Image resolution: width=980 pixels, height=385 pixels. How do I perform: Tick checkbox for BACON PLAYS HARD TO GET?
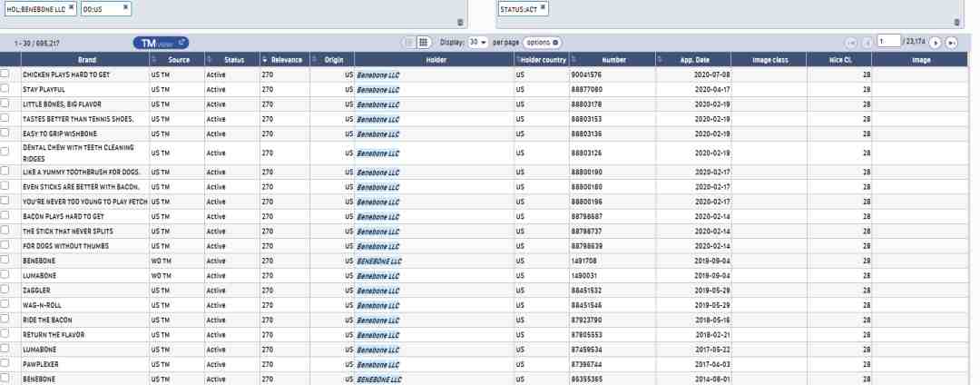pos(5,215)
